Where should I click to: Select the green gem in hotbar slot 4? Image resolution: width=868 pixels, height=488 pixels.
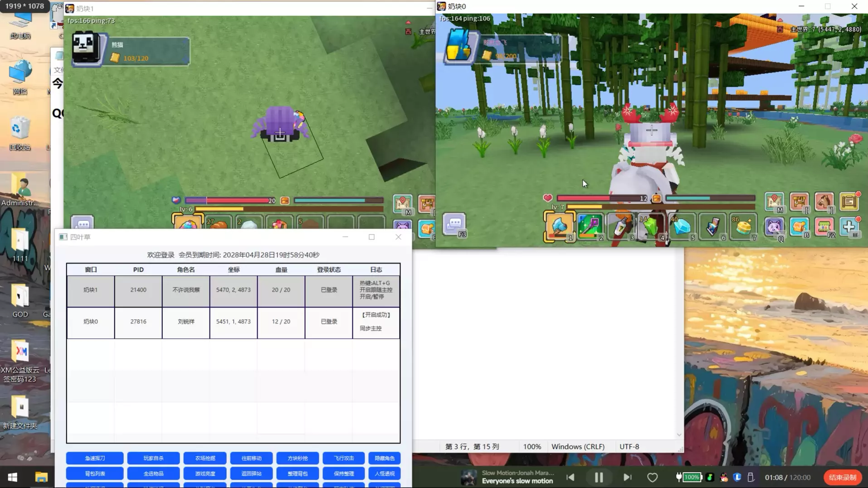(652, 227)
